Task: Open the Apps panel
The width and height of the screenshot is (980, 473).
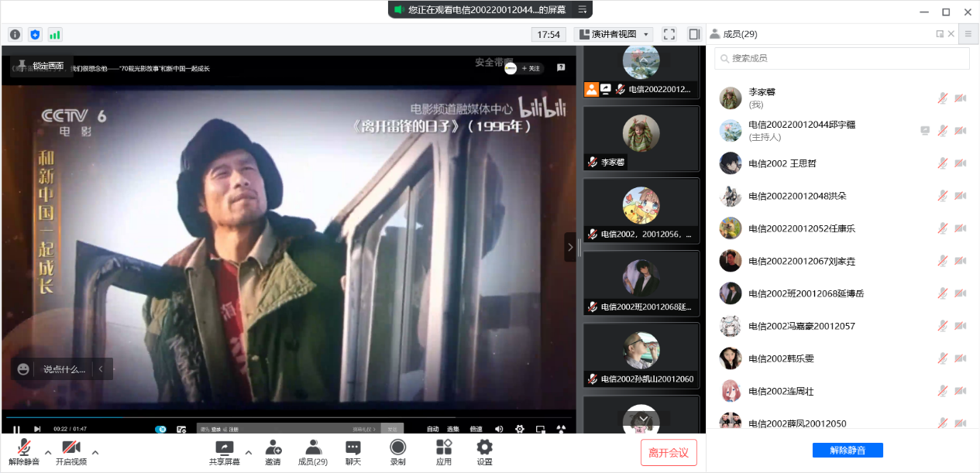Action: click(x=443, y=453)
